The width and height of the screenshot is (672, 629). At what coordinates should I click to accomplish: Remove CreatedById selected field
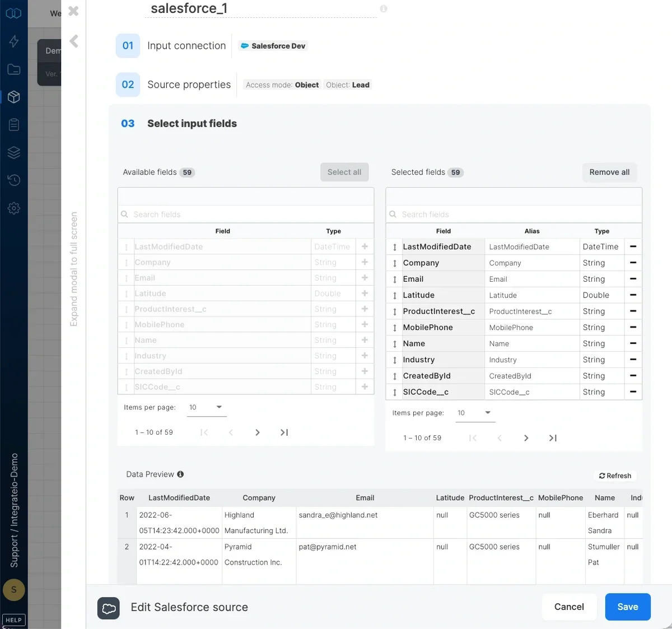(633, 376)
